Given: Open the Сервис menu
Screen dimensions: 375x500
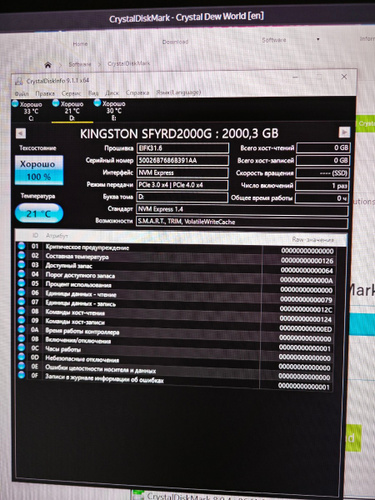Looking at the screenshot, I should (x=71, y=93).
